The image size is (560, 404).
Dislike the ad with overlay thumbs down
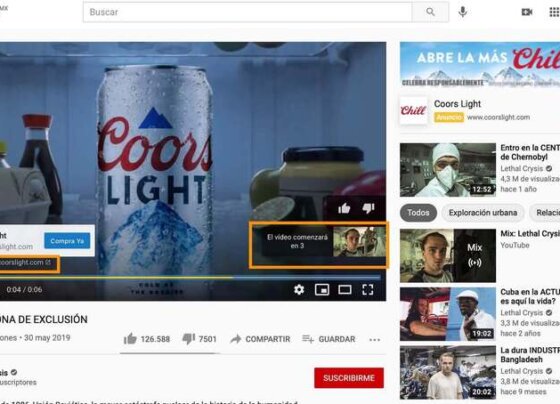click(368, 208)
